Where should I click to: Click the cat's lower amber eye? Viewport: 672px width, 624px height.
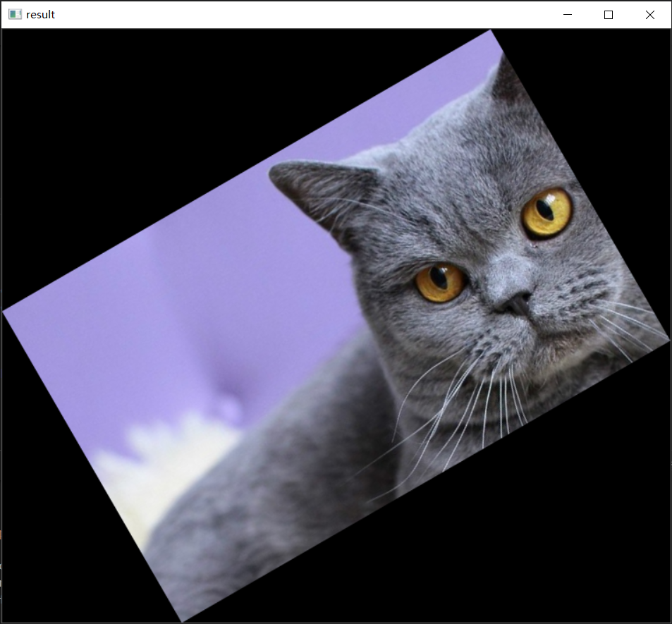[440, 281]
